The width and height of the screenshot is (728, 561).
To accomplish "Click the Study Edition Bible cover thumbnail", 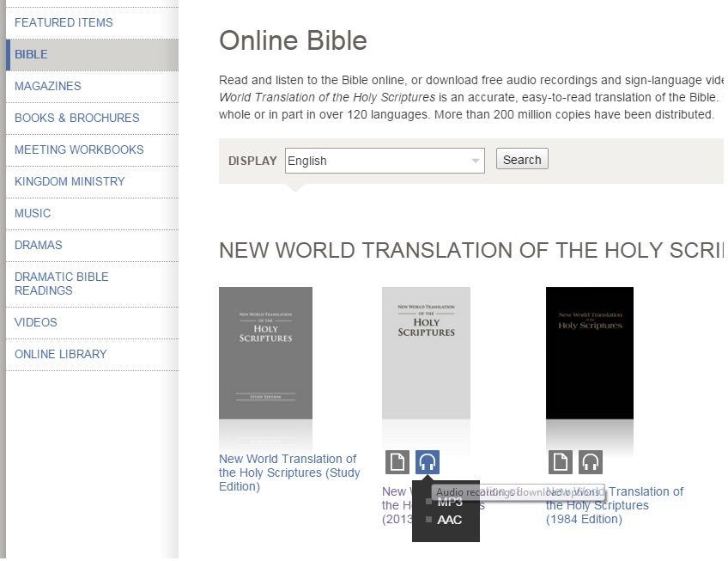I will click(265, 354).
